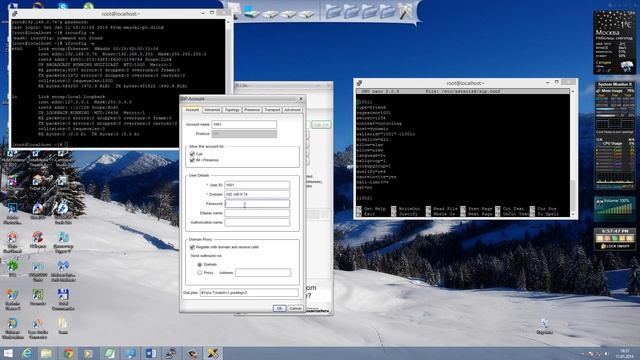Click the nano terminal vertical scrollbar
Screen dimensions: 640x360
[x=573, y=153]
